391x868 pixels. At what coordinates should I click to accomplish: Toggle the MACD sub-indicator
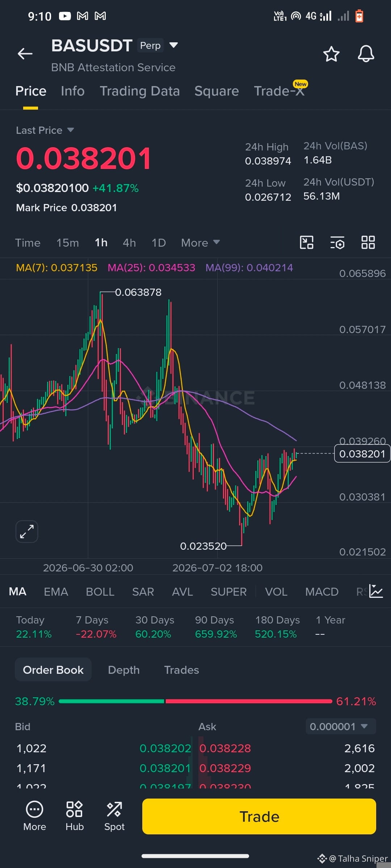pos(322,592)
